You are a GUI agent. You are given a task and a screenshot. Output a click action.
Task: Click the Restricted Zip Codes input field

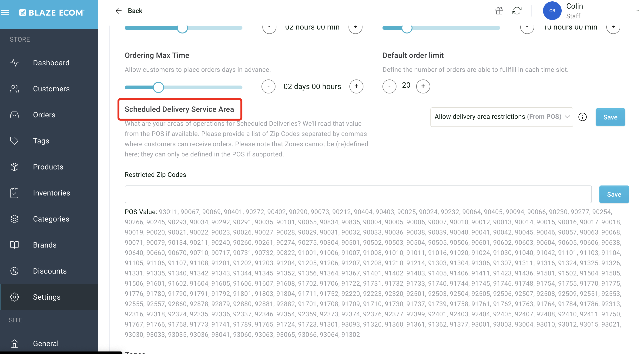click(x=358, y=194)
